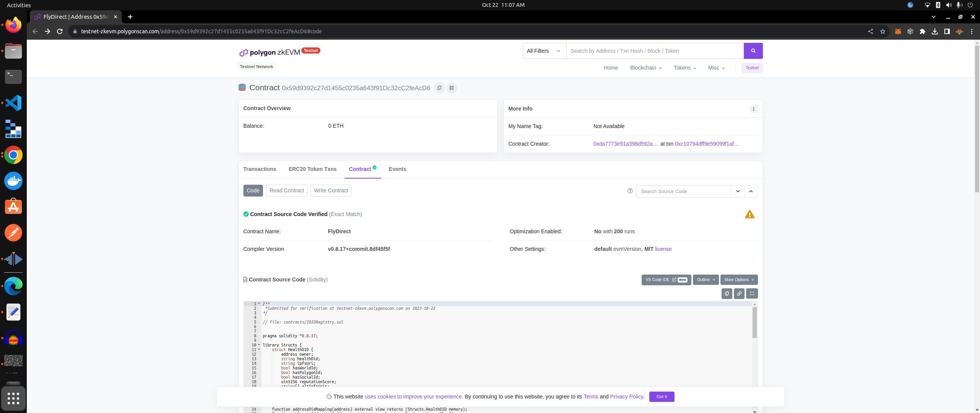Open the Terminal from the dock

[x=13, y=77]
